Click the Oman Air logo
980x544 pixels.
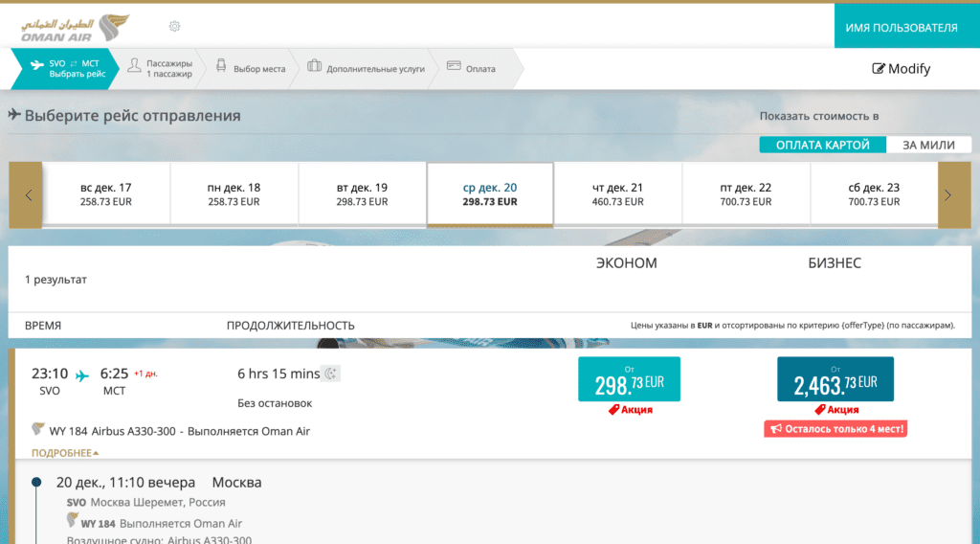75,28
